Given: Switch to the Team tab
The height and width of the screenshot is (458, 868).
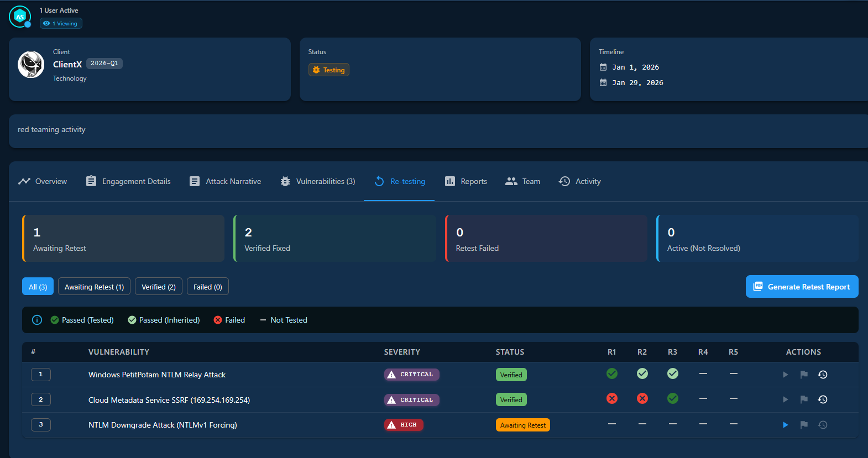Looking at the screenshot, I should (x=523, y=181).
